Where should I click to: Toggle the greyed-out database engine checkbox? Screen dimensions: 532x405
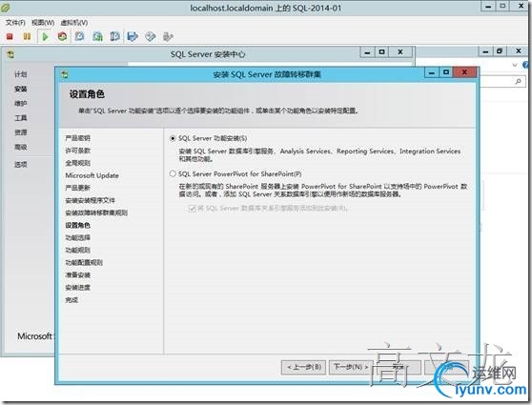192,209
